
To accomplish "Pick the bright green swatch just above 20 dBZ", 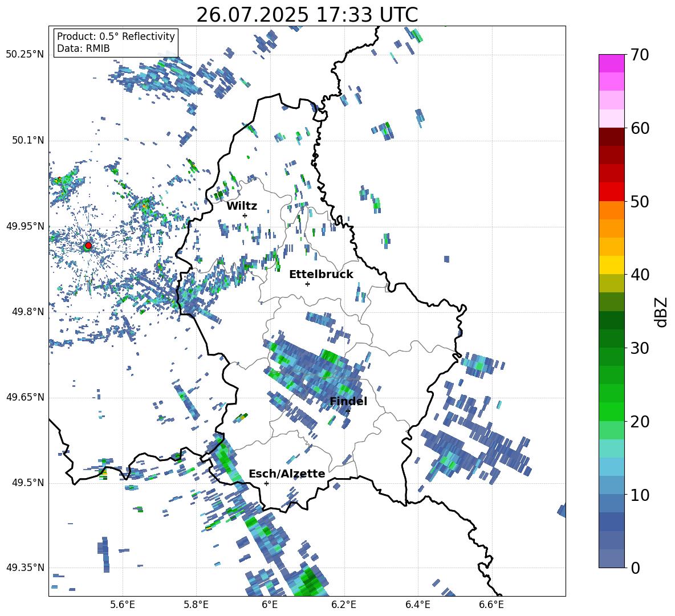I will [x=611, y=411].
